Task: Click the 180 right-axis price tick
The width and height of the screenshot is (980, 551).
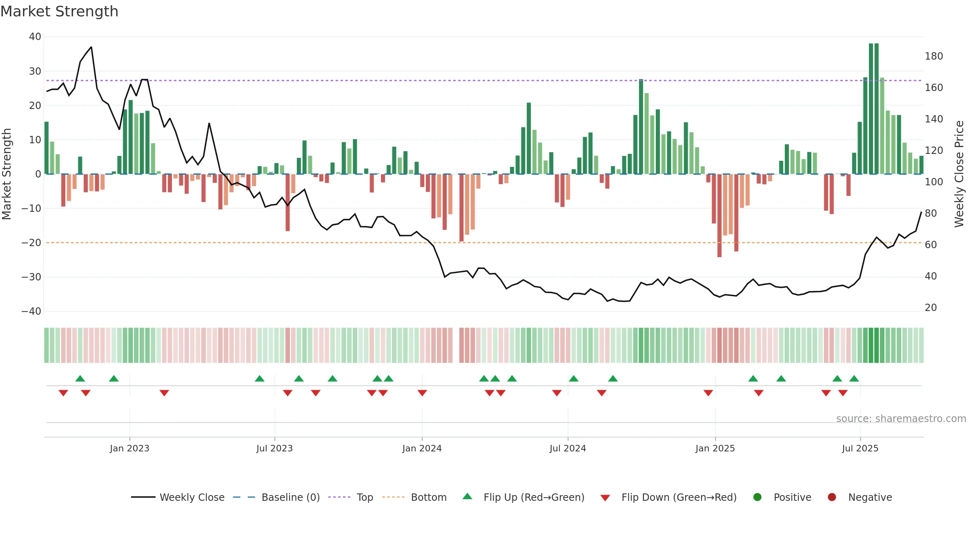Action: pos(934,56)
